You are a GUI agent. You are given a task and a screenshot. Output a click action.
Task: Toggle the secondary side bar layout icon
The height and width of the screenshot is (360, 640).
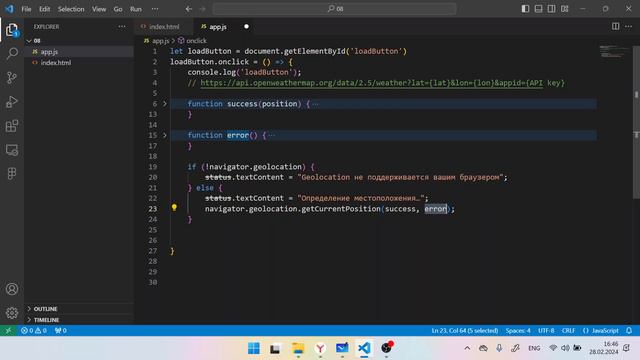click(x=551, y=9)
